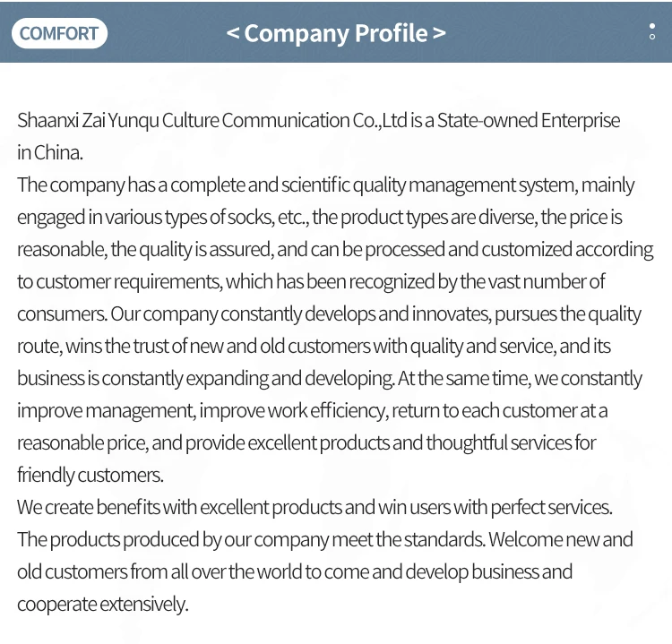Click the words State-owned Enterprise
The height and width of the screenshot is (644, 672).
tap(529, 121)
